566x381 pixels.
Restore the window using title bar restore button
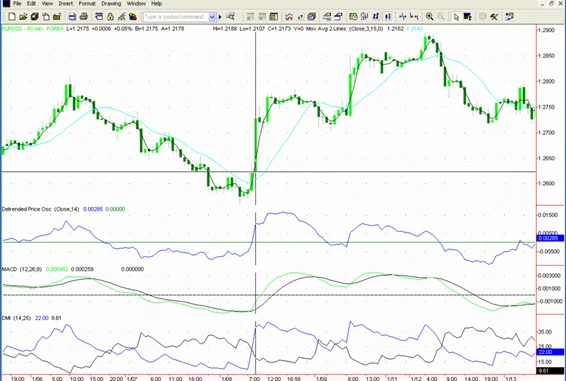coord(551,4)
